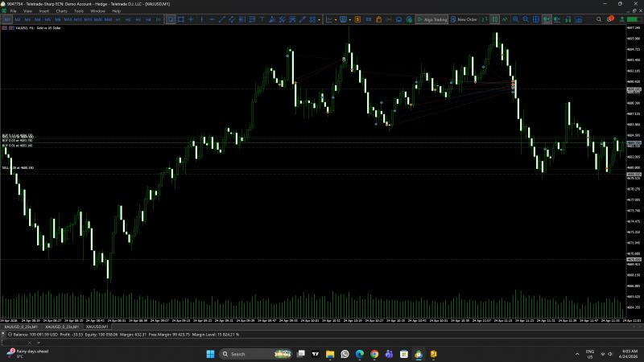
Task: Open TradingView from the taskbar
Action: coord(316,354)
